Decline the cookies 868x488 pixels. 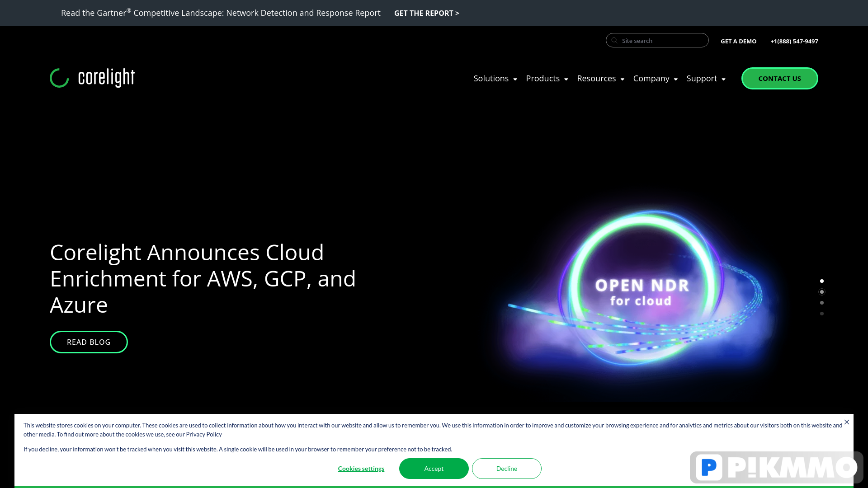coord(507,469)
